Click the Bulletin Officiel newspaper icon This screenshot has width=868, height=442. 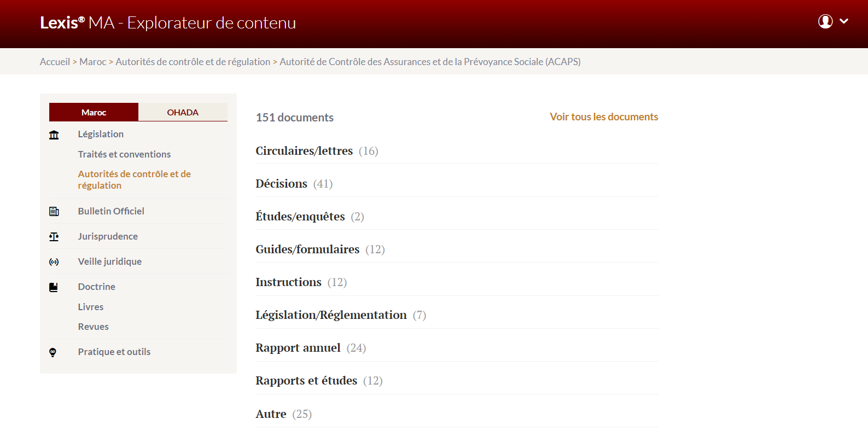(54, 211)
